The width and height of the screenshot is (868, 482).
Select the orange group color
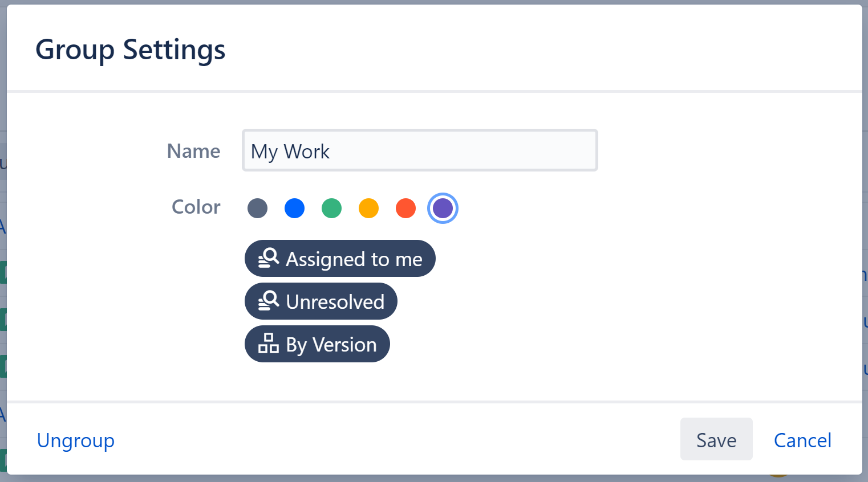pos(368,208)
